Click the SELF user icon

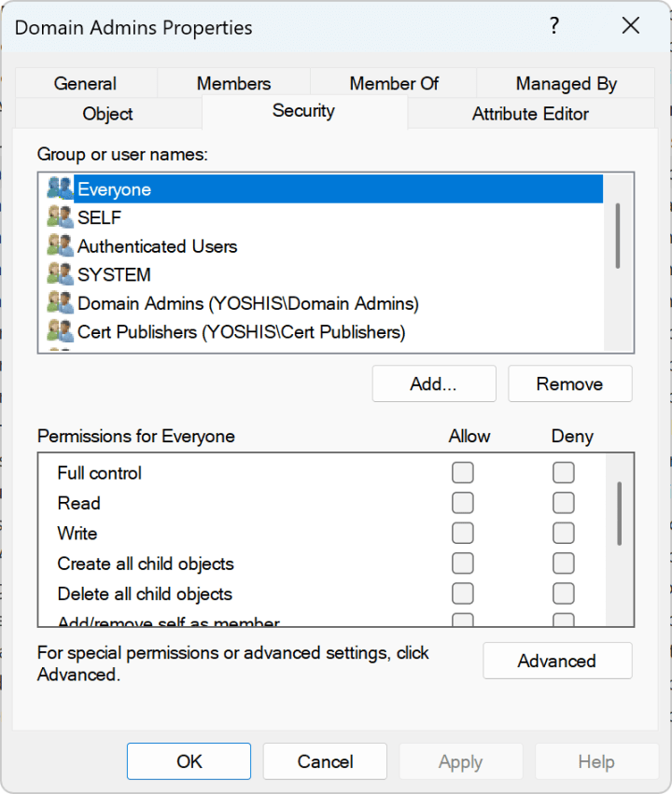point(60,217)
